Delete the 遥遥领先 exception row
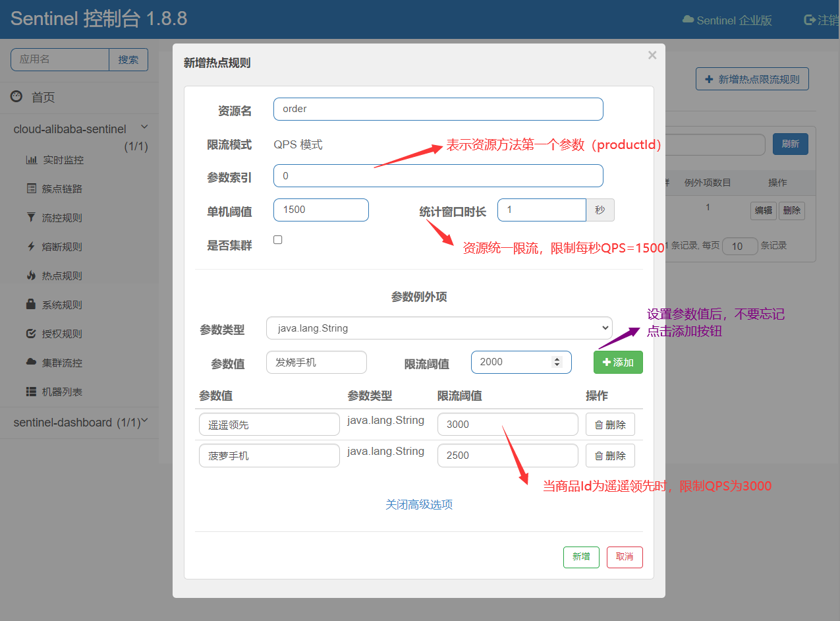Viewport: 840px width, 621px height. (x=609, y=425)
